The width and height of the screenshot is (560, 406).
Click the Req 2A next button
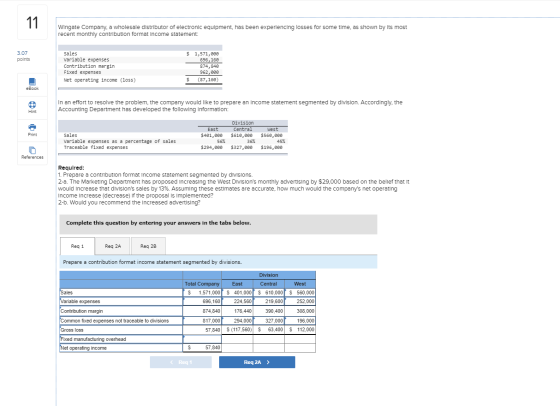tap(257, 362)
